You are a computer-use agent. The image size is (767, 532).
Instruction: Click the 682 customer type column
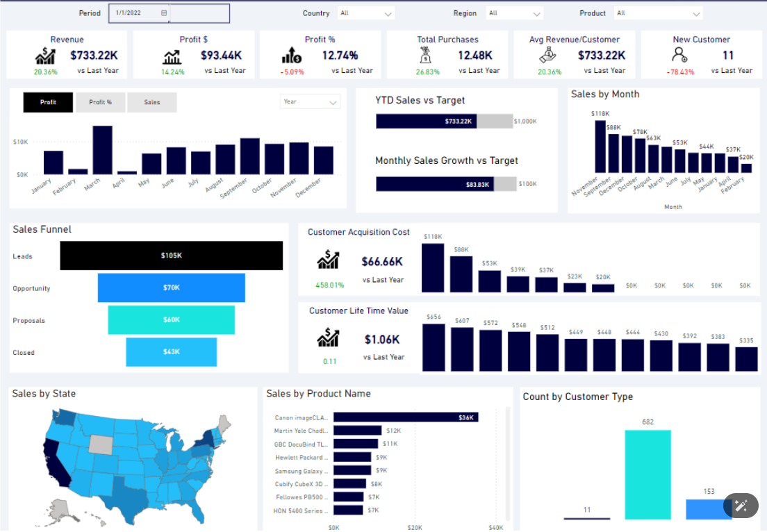click(x=648, y=475)
